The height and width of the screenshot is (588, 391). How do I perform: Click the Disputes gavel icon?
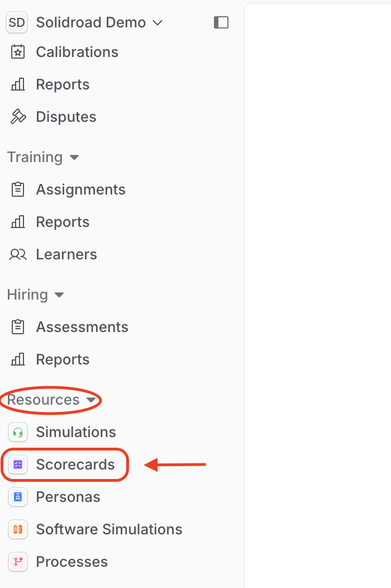pos(18,117)
